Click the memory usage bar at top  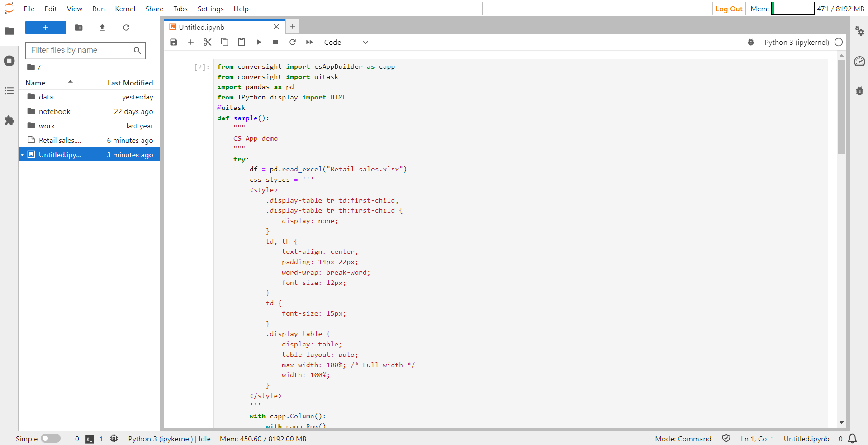point(793,9)
